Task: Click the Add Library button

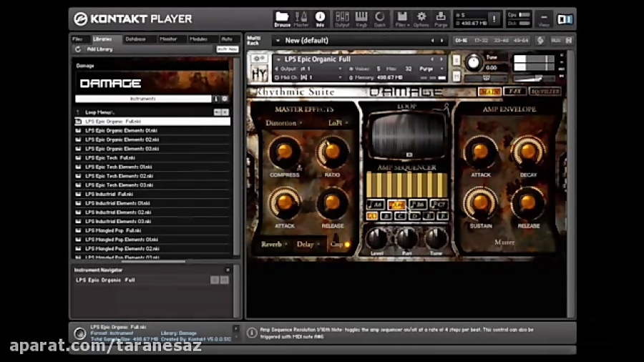Action: (99, 49)
